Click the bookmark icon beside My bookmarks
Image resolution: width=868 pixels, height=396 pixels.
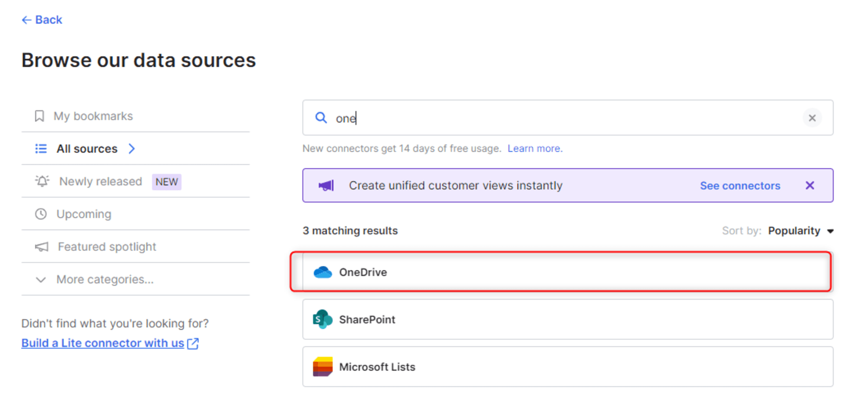39,116
